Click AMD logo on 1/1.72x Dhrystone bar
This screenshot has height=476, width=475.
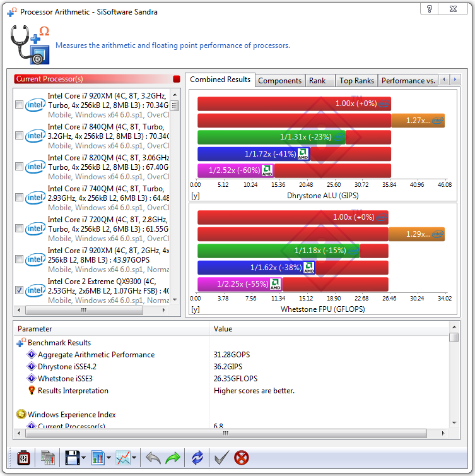(x=303, y=154)
